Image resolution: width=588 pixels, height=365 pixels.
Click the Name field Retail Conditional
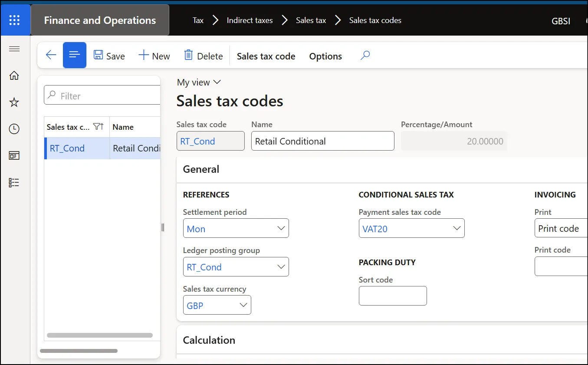point(323,141)
